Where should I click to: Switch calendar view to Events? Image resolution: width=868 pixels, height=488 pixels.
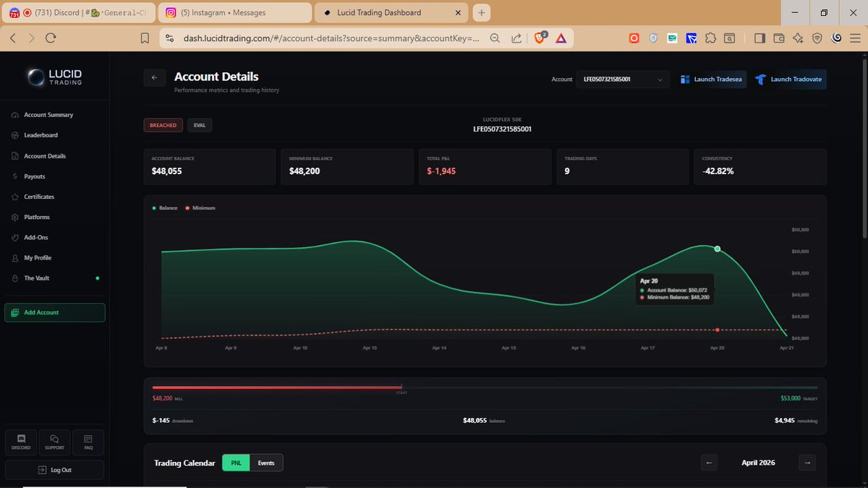tap(266, 463)
